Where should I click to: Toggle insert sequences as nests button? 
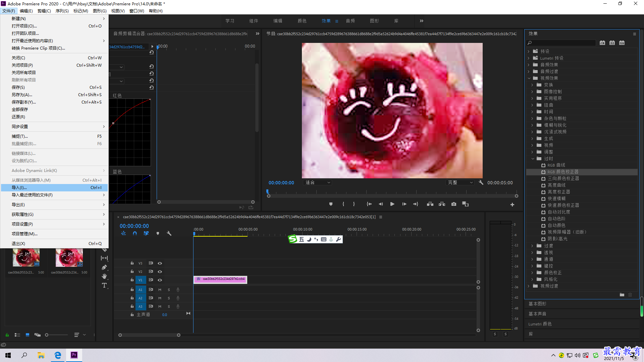click(x=123, y=233)
